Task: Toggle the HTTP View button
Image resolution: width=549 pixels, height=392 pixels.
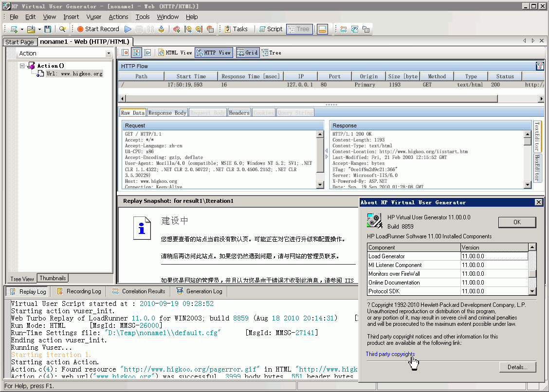Action: [x=214, y=53]
